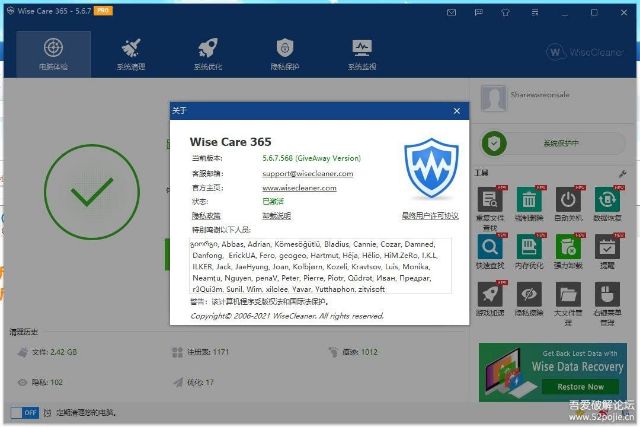Click the 隐私: 102 history entry

coord(40,383)
